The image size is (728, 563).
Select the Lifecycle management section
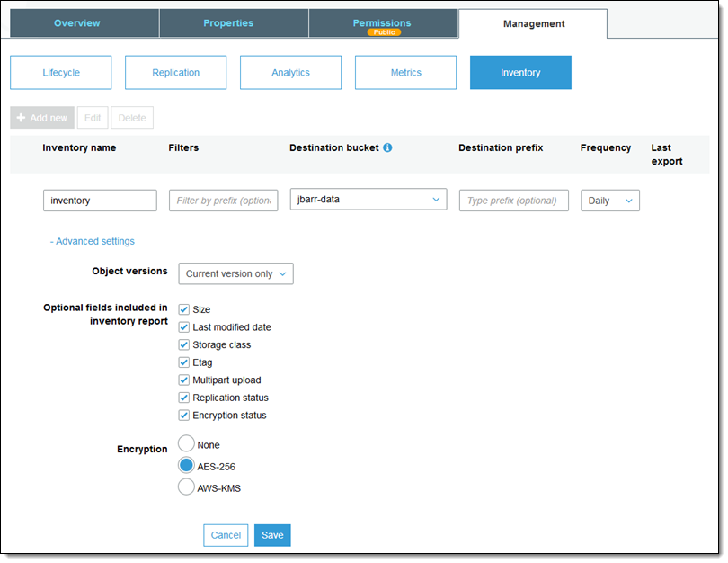pos(61,73)
